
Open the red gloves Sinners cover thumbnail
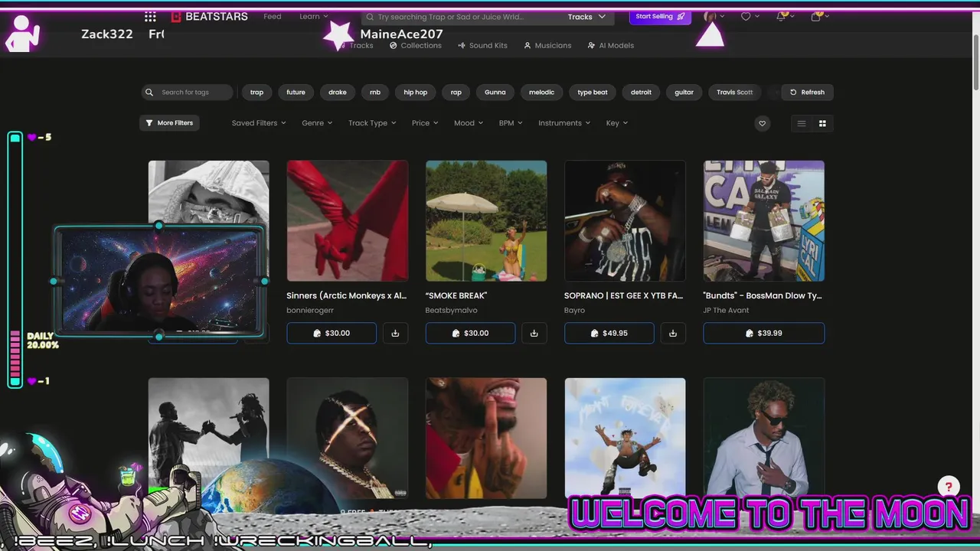coord(348,220)
